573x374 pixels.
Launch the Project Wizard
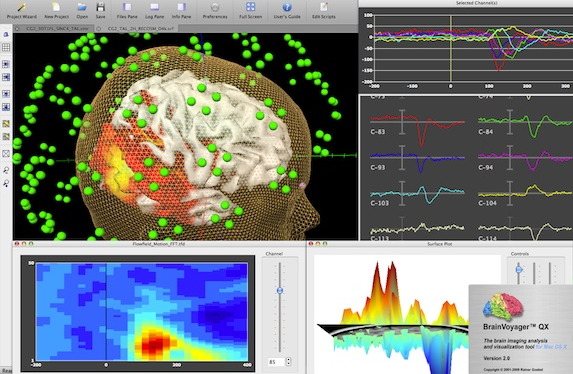(x=22, y=10)
